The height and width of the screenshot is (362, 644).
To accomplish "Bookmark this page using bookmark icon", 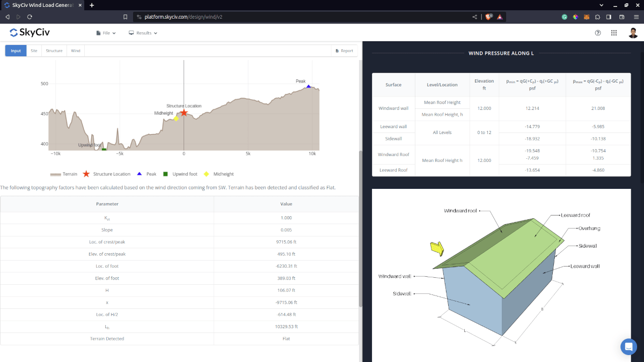I will (125, 17).
